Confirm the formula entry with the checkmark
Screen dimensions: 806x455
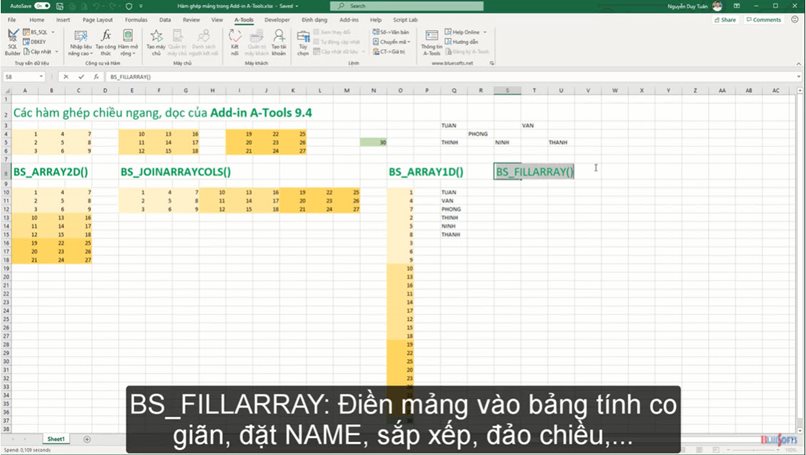tap(81, 77)
